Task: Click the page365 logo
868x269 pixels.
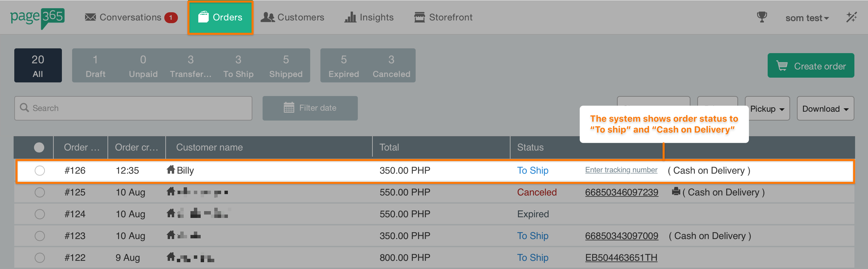Action: tap(37, 18)
